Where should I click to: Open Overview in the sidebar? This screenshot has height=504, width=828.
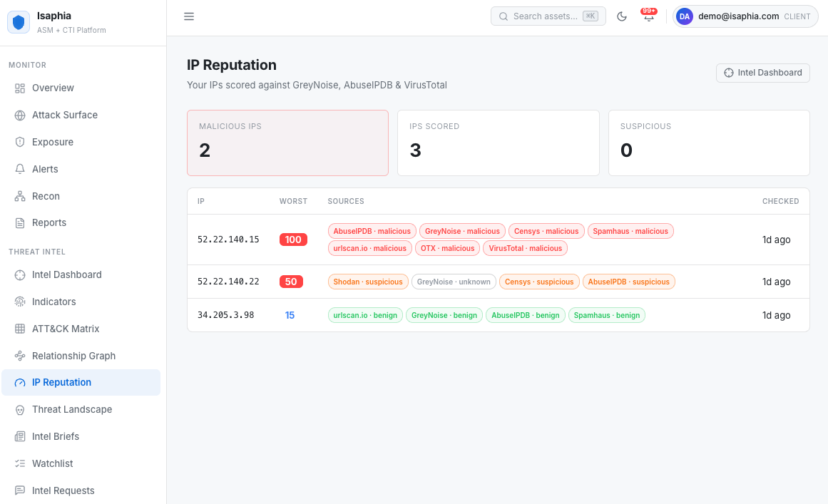click(x=81, y=88)
